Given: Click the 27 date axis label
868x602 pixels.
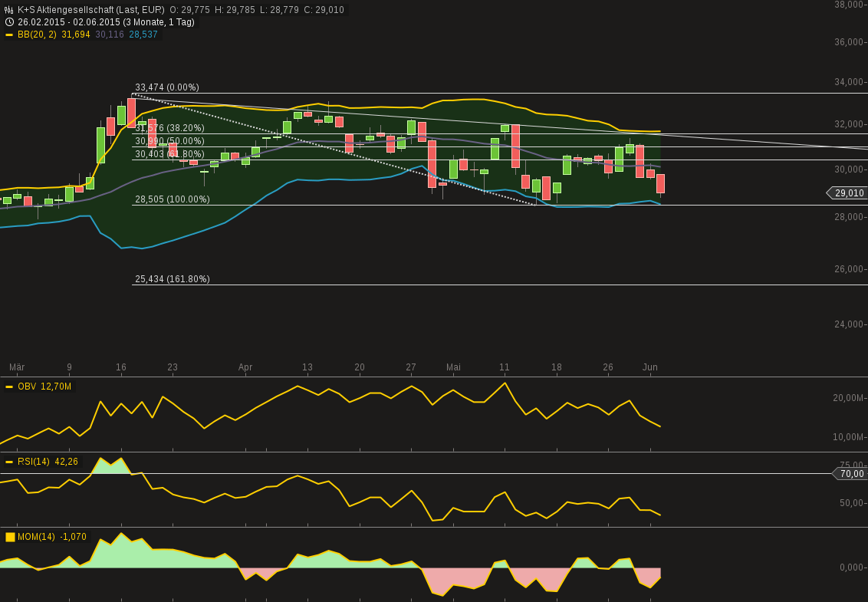Looking at the screenshot, I should (411, 367).
